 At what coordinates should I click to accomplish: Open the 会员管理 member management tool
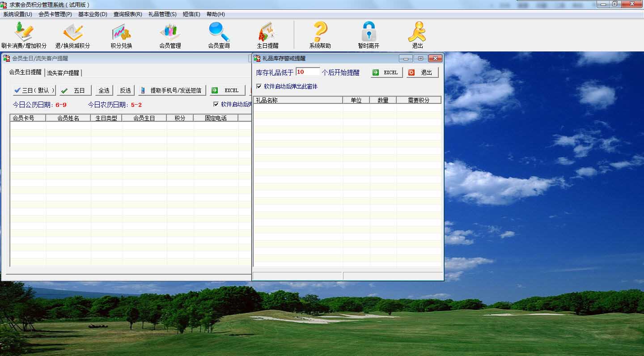point(169,35)
